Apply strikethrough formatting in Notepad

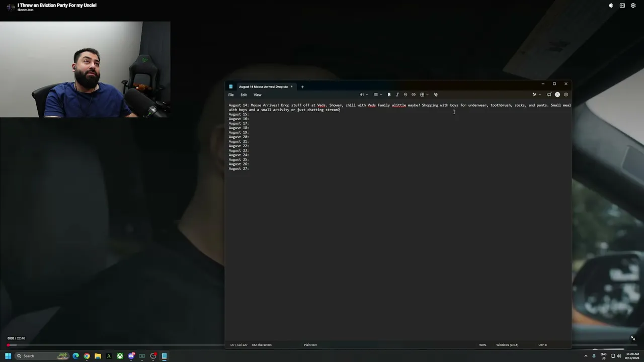point(405,95)
